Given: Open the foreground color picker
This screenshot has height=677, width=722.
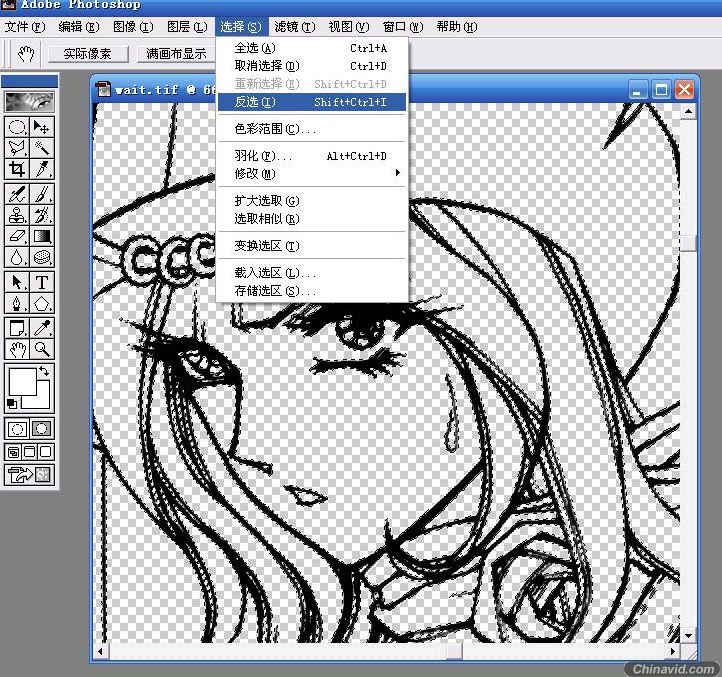Looking at the screenshot, I should tap(22, 381).
